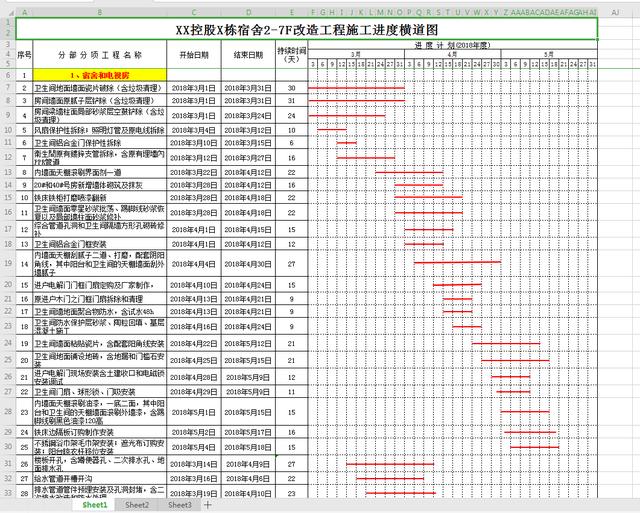Open the Sheet2 tab
Image resolution: width=640 pixels, height=513 pixels.
[x=137, y=505]
